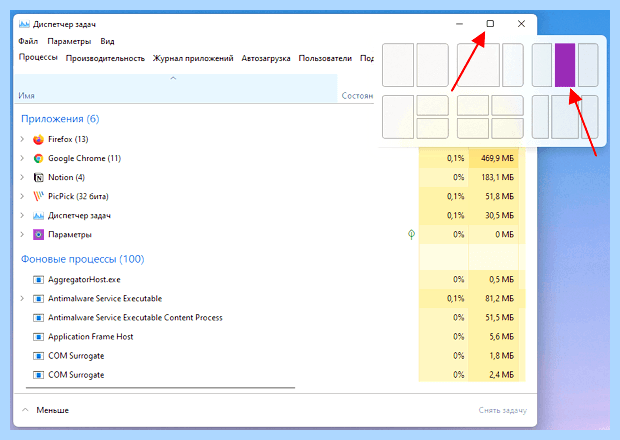Expand the Firefox (13) process group
Viewport: 620px width, 440px height.
(22, 139)
